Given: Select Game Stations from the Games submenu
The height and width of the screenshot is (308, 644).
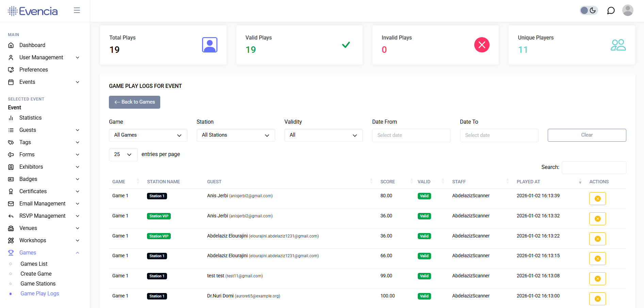Looking at the screenshot, I should point(38,283).
